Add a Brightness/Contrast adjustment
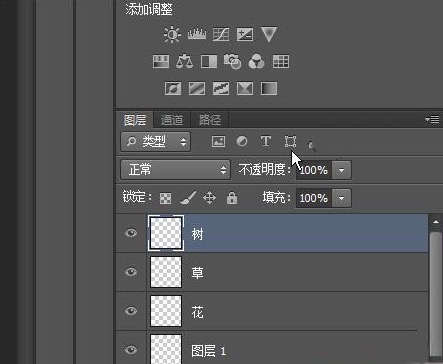Image resolution: width=443 pixels, height=364 pixels. (x=172, y=34)
